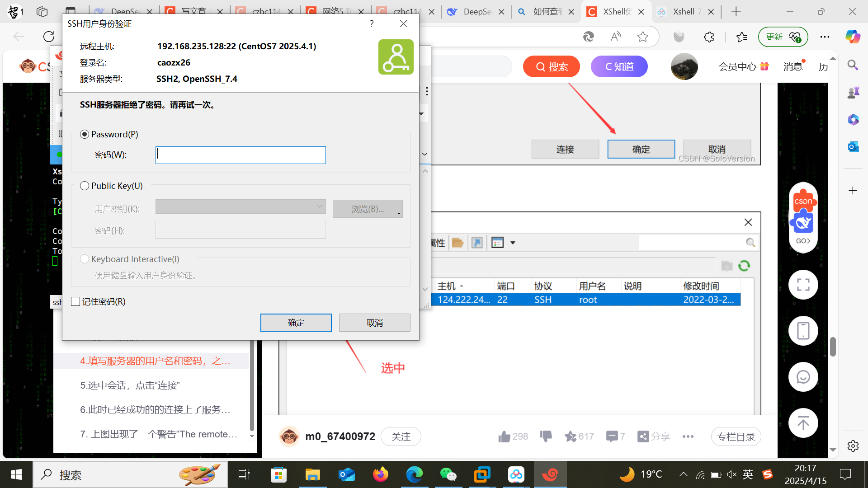Select the Password authentication radio button

point(85,135)
